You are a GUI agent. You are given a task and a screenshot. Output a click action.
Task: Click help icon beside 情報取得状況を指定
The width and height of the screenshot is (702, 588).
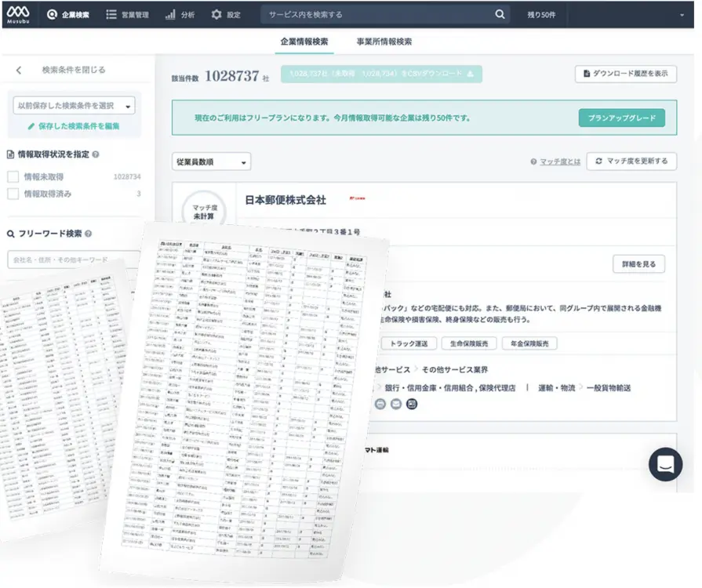[96, 154]
